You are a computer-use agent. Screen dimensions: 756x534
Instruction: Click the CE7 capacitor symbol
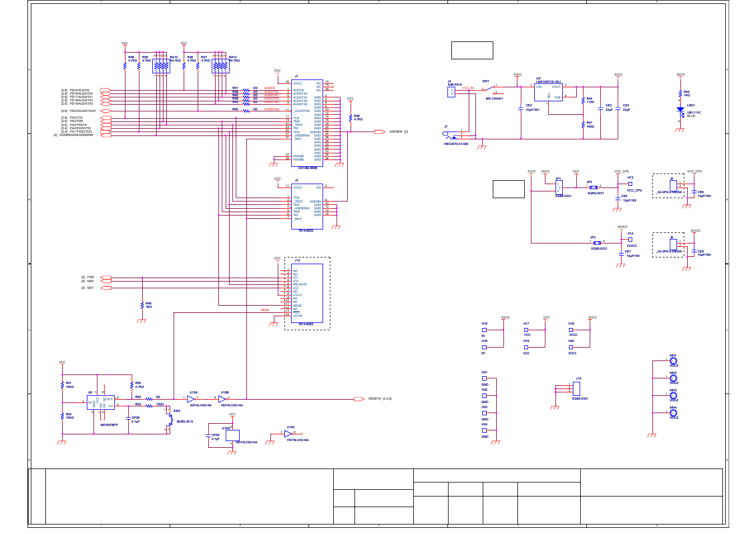[621, 254]
